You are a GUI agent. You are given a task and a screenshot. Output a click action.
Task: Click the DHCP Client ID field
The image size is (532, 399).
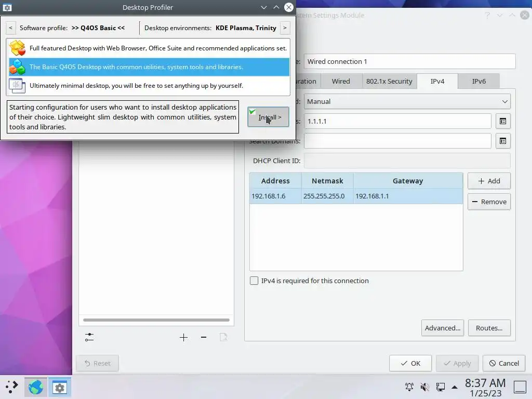407,161
